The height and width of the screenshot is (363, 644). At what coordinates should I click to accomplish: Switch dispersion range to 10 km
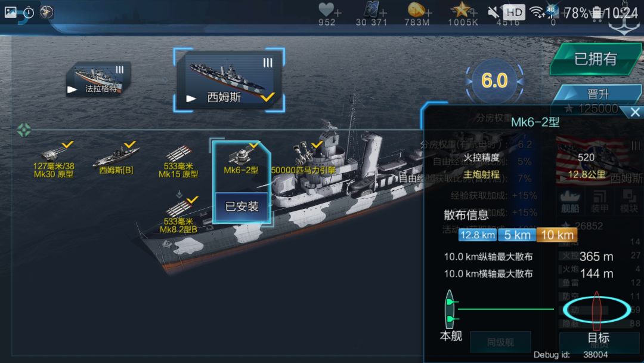[557, 235]
